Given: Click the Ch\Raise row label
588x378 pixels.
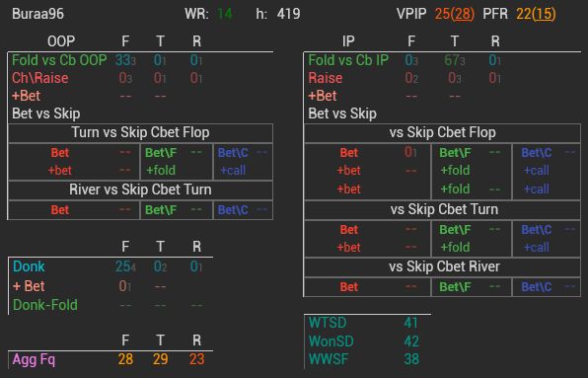Looking at the screenshot, I should click(x=40, y=78).
